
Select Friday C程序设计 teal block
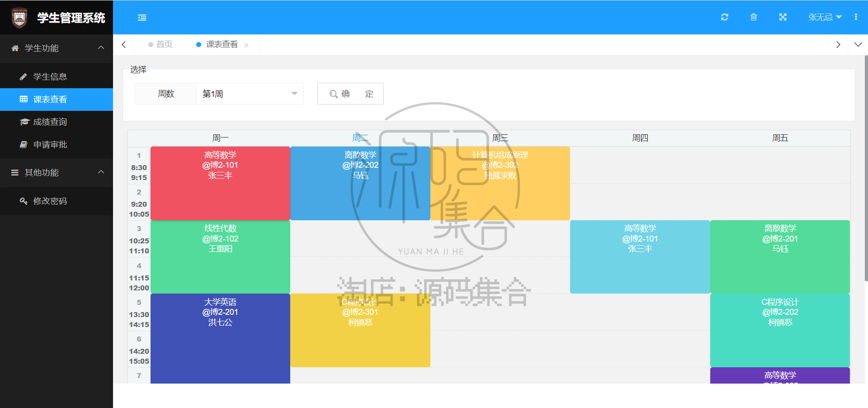[x=780, y=330]
